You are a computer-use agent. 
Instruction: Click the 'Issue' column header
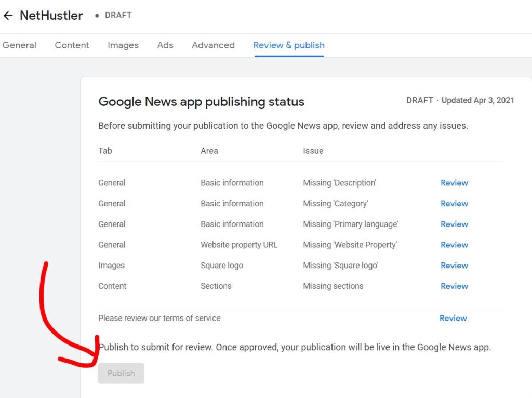tap(313, 151)
